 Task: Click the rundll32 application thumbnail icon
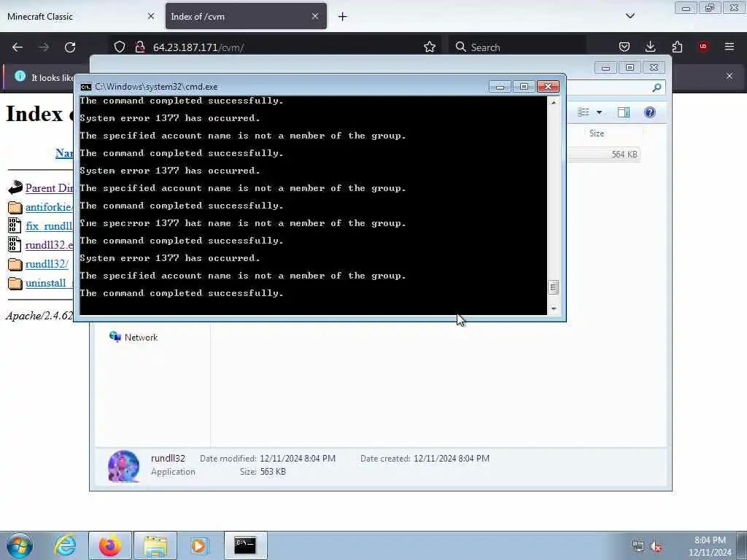pyautogui.click(x=124, y=466)
